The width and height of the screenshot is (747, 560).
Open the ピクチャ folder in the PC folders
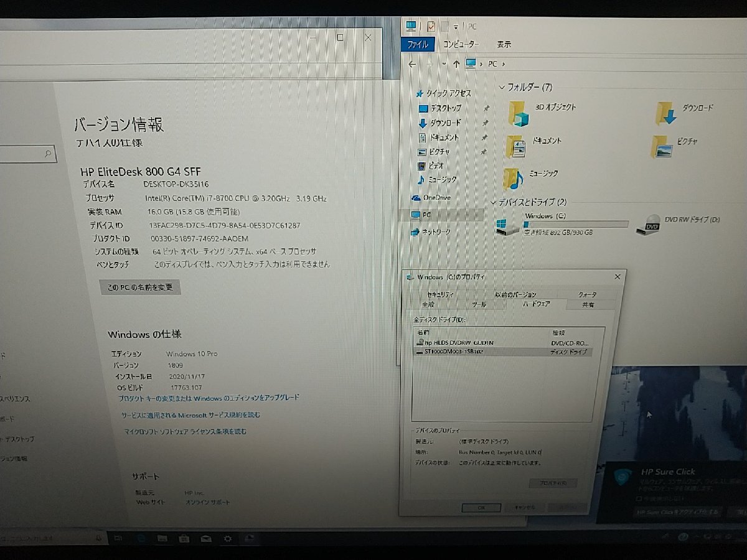(x=662, y=146)
